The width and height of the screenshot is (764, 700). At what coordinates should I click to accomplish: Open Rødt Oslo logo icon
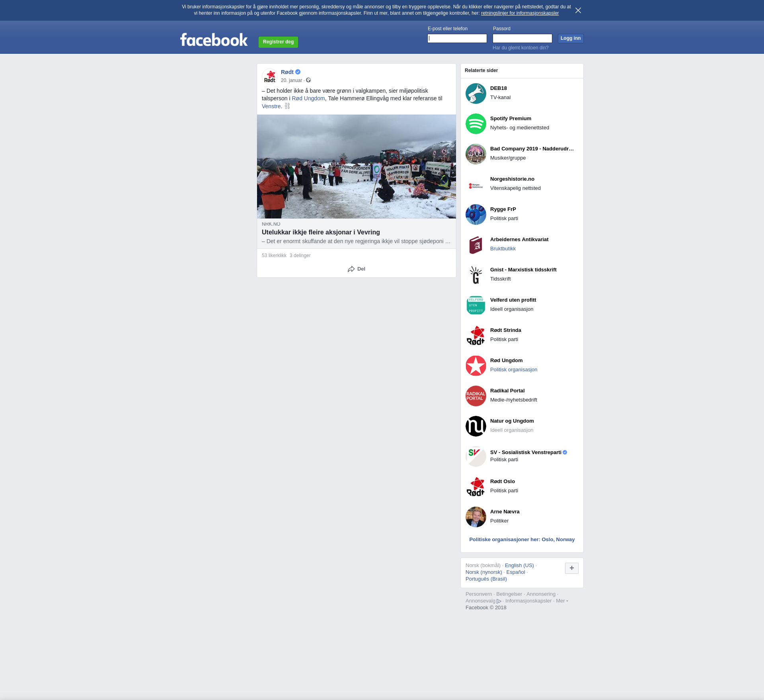click(x=476, y=487)
